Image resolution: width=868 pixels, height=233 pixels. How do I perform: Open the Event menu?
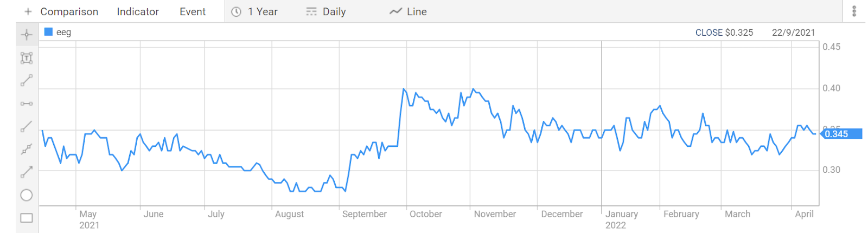193,11
